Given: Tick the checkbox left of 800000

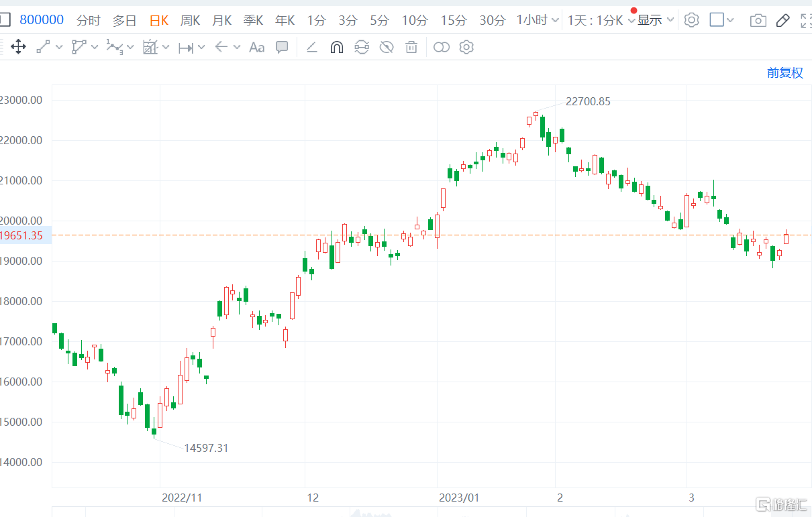Looking at the screenshot, I should [5, 19].
